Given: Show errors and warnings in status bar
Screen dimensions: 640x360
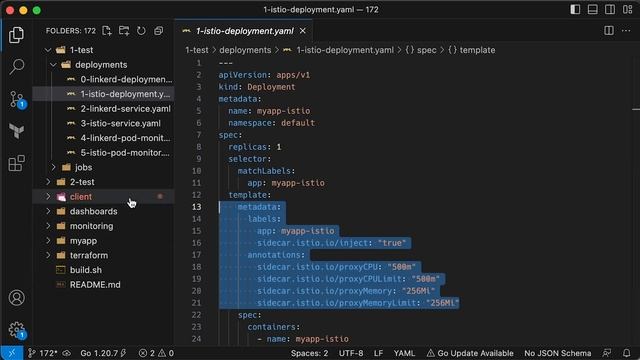Looking at the screenshot, I should click(156, 353).
